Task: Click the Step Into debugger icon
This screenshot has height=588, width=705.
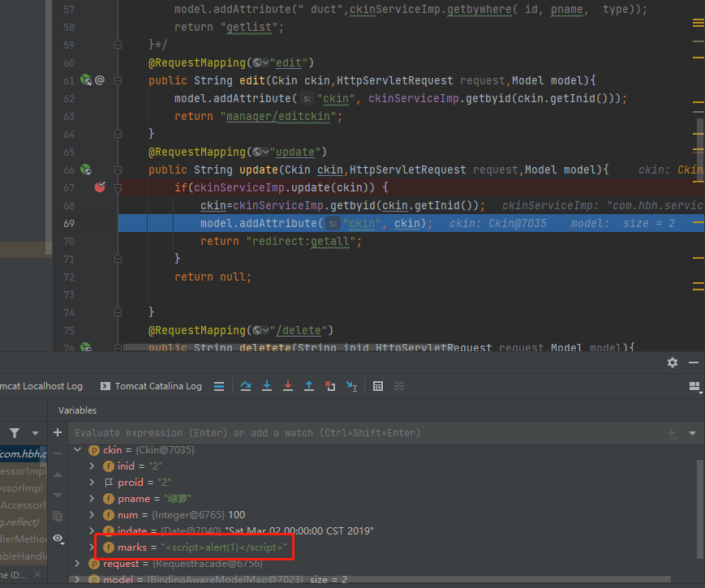Action: (x=267, y=386)
